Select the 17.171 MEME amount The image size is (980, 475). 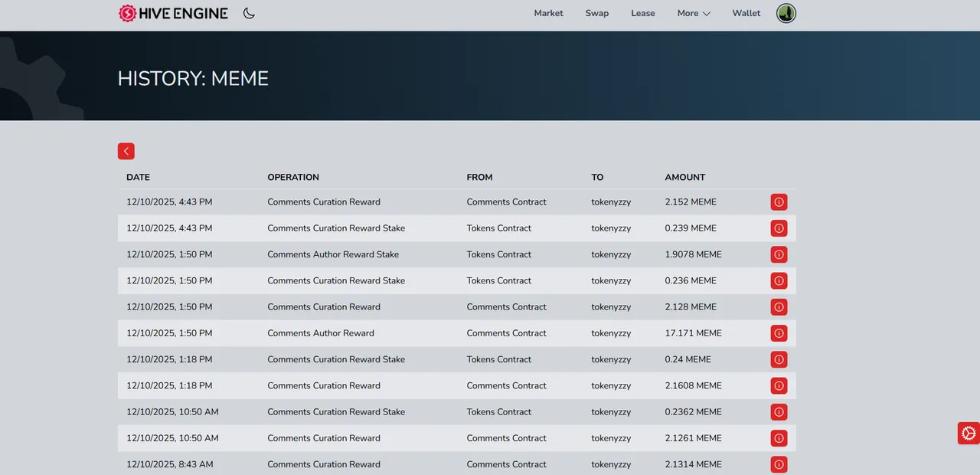click(x=694, y=333)
